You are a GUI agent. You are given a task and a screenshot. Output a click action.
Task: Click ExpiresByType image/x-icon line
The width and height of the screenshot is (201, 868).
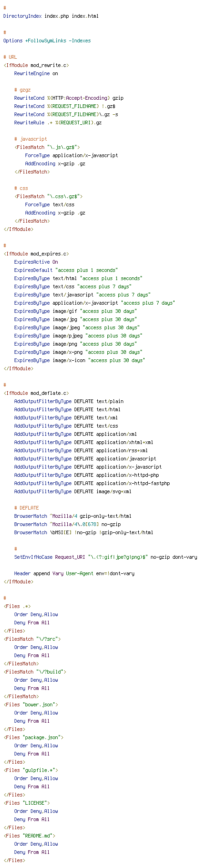coord(80,360)
